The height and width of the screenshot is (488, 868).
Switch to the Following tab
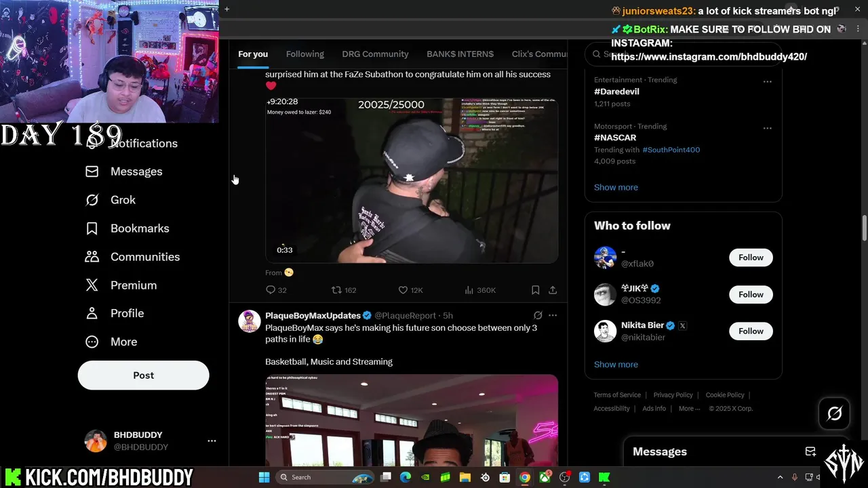tap(305, 54)
